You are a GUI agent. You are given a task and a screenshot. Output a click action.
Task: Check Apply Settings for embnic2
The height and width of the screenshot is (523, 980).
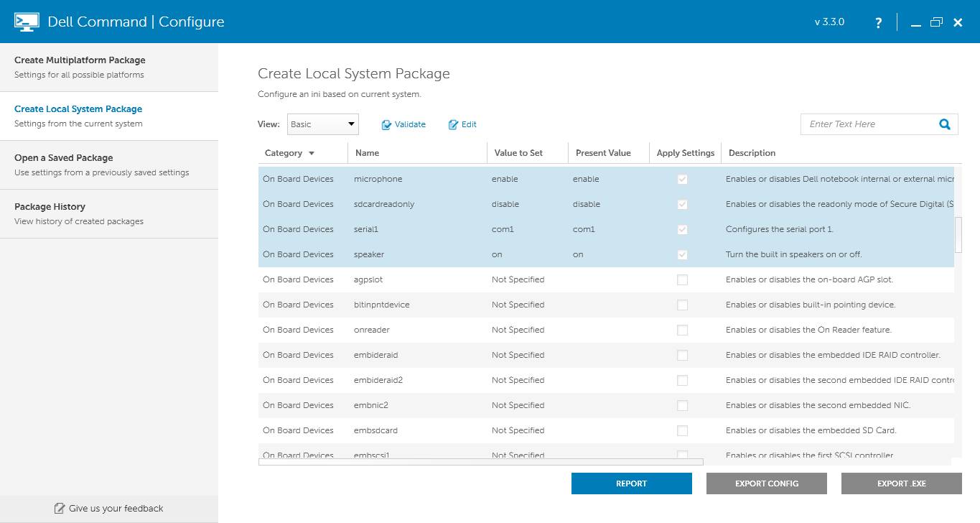click(682, 406)
